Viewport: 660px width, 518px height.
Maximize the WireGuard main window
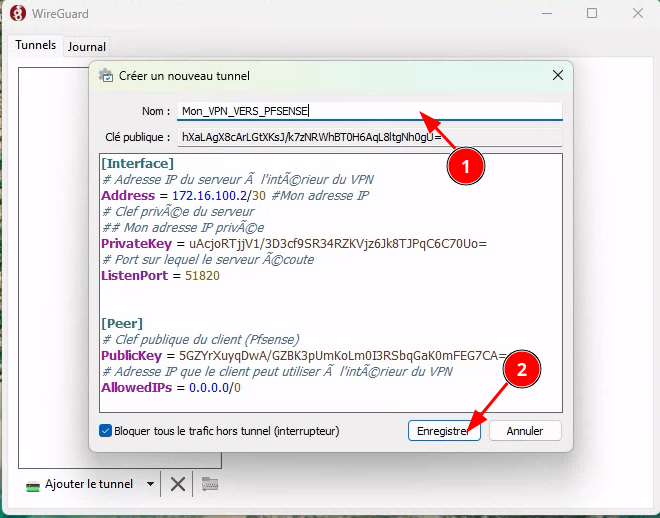click(x=592, y=14)
